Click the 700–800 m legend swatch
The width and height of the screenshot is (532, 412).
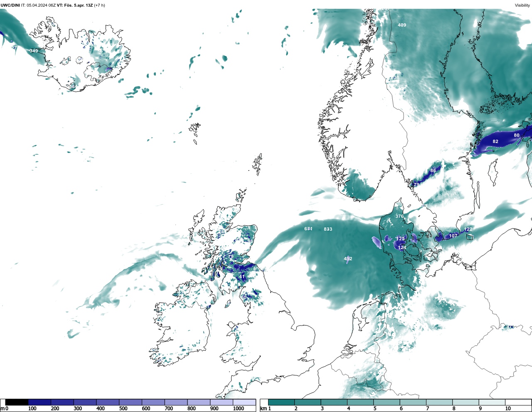pos(176,402)
